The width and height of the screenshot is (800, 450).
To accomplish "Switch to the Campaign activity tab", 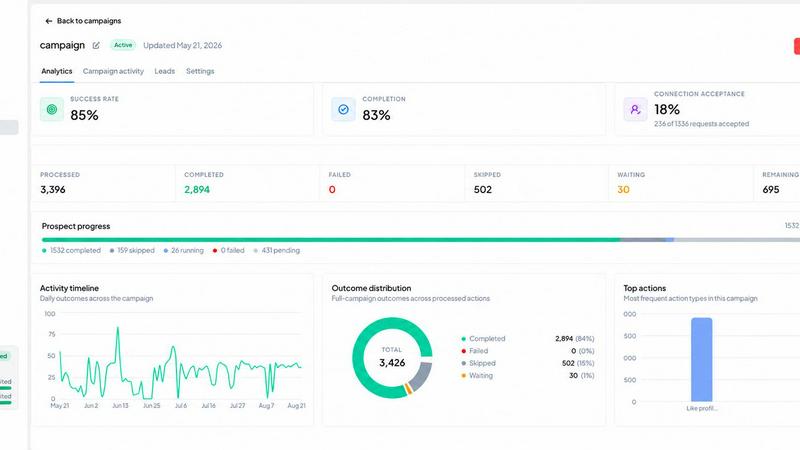I will (113, 71).
